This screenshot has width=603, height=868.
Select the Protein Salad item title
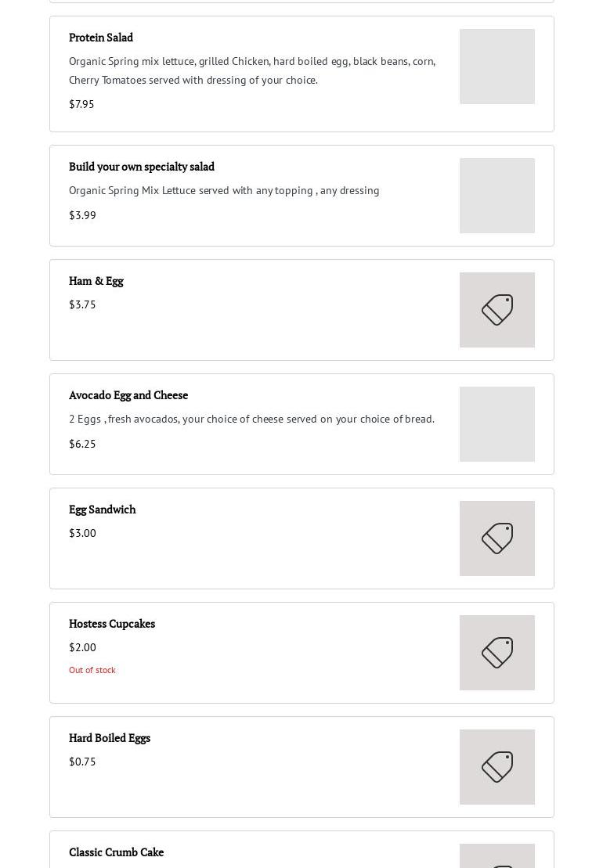tap(101, 38)
